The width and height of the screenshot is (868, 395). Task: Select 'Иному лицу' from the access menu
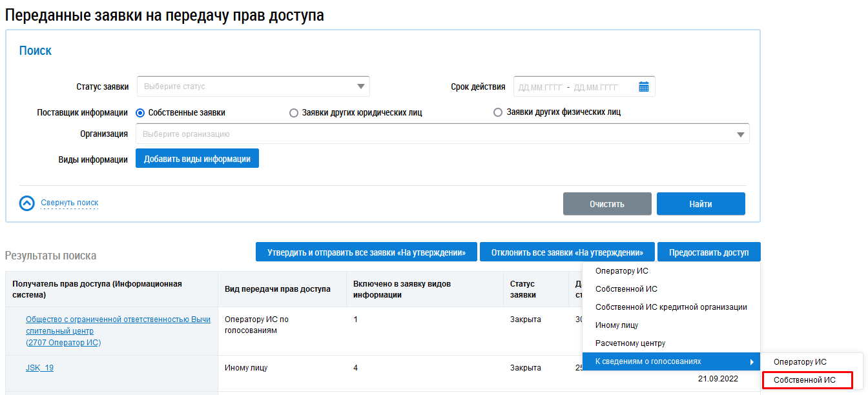617,325
